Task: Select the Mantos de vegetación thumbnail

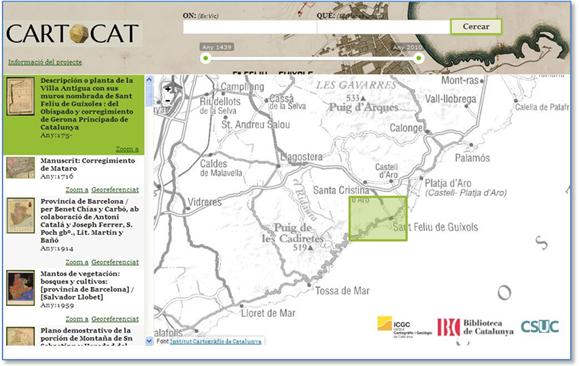Action: [21, 288]
